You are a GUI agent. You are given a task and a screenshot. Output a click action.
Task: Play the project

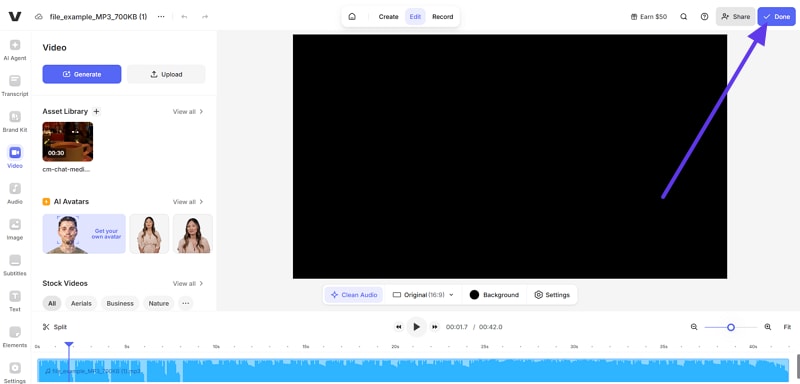[416, 327]
